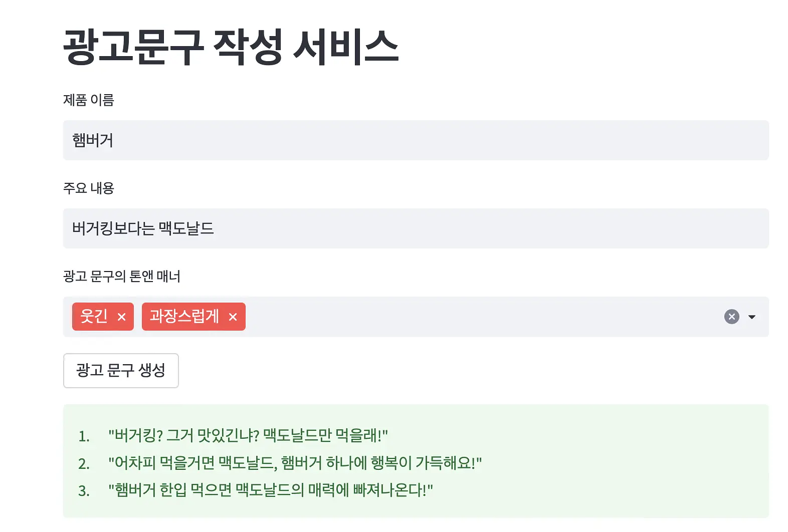Screen dimensions: 788x532
Task: Clear all selected tones with circled x
Action: click(x=732, y=317)
